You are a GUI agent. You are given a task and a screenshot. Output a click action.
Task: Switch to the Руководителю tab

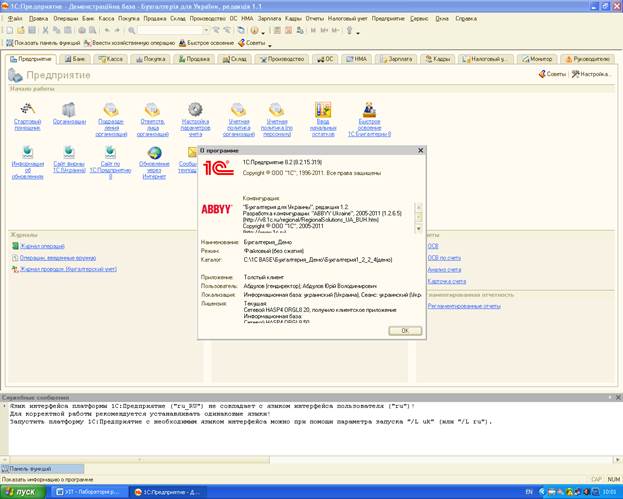click(588, 59)
